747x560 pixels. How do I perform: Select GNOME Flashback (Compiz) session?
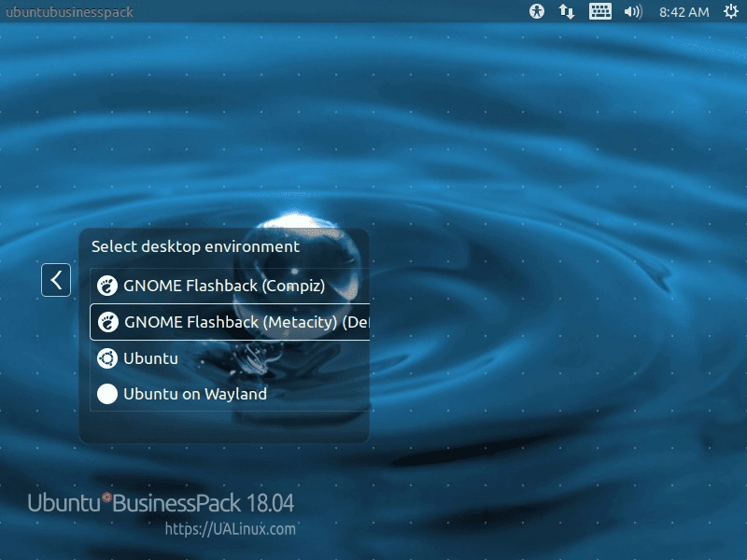tap(230, 286)
